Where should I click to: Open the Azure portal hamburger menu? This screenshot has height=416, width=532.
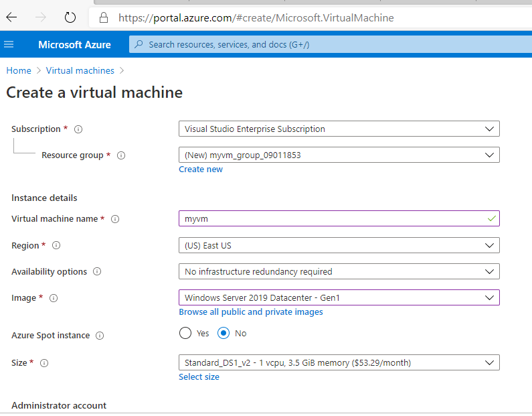9,44
